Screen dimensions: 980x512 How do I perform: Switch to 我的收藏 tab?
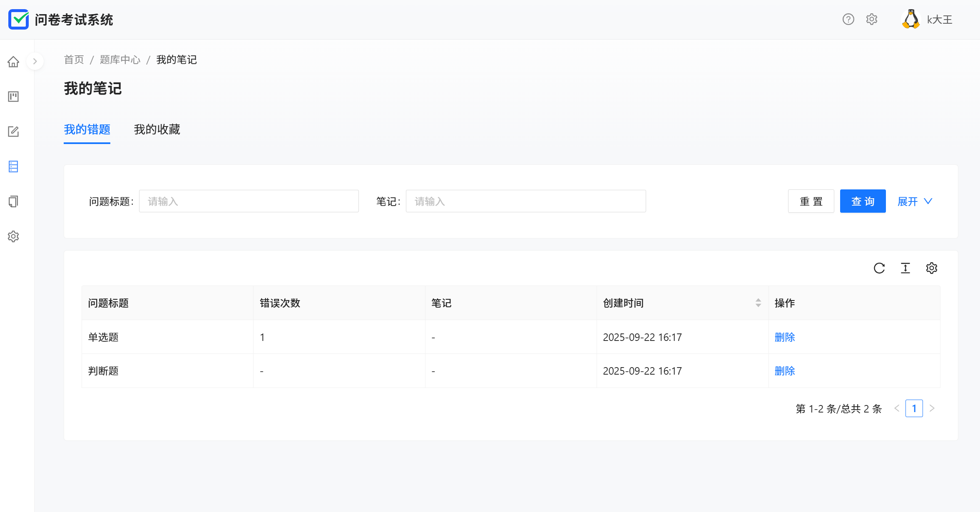[x=157, y=129]
